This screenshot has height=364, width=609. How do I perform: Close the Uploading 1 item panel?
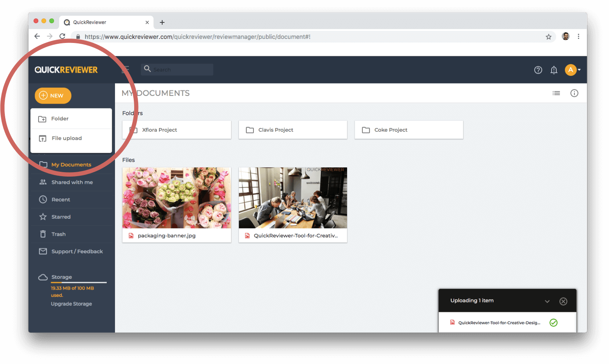(564, 301)
